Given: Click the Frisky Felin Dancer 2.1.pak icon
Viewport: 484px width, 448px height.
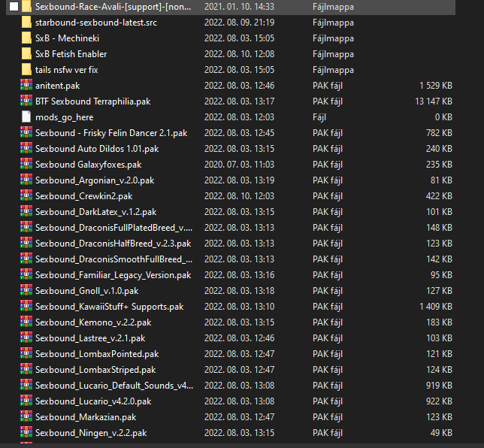Looking at the screenshot, I should [x=26, y=132].
